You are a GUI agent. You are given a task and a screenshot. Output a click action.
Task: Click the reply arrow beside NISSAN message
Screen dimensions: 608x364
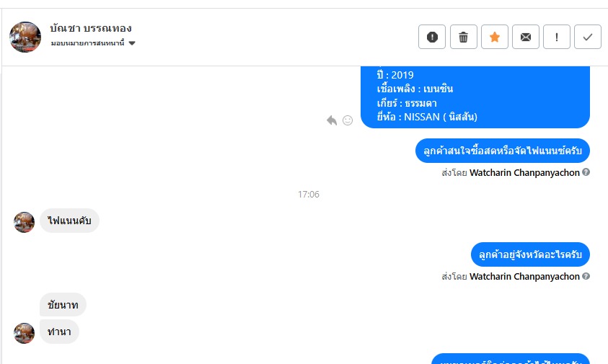point(332,120)
